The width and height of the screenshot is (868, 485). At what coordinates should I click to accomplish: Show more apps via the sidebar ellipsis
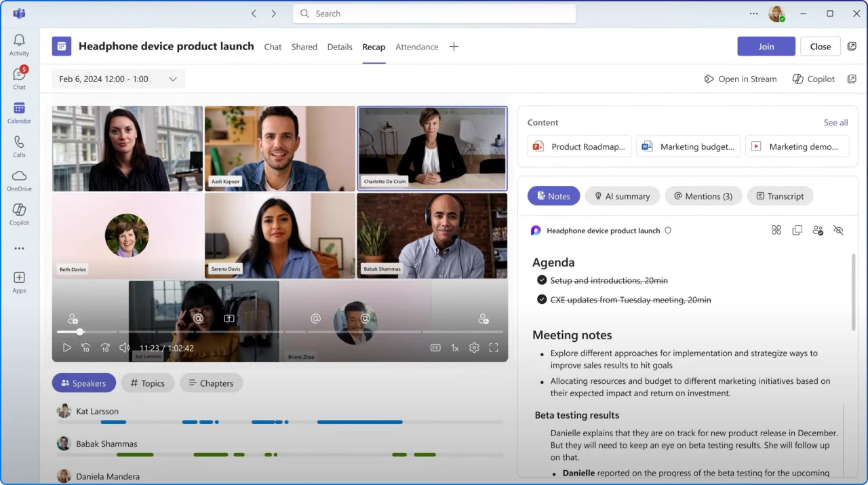(x=19, y=248)
